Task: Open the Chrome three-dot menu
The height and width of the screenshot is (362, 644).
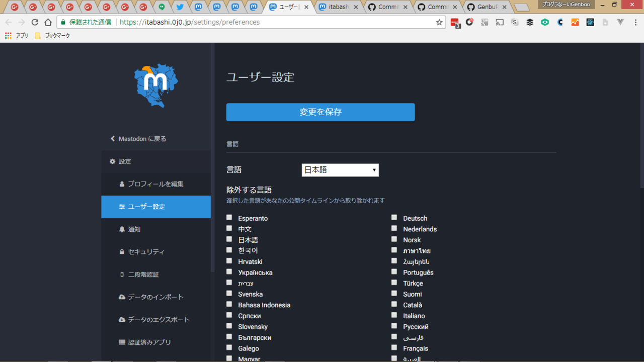Action: coord(635,22)
